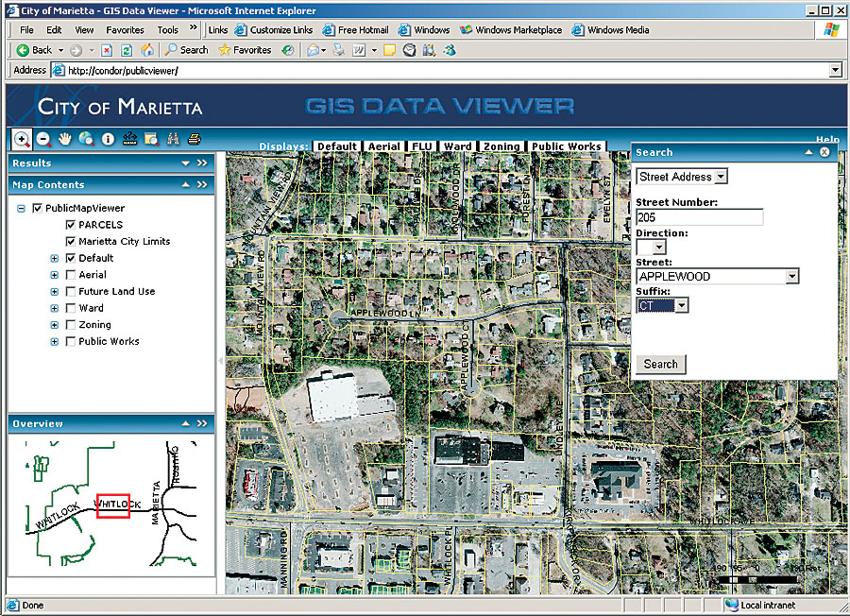Click the Help link
850x616 pixels.
click(x=827, y=140)
